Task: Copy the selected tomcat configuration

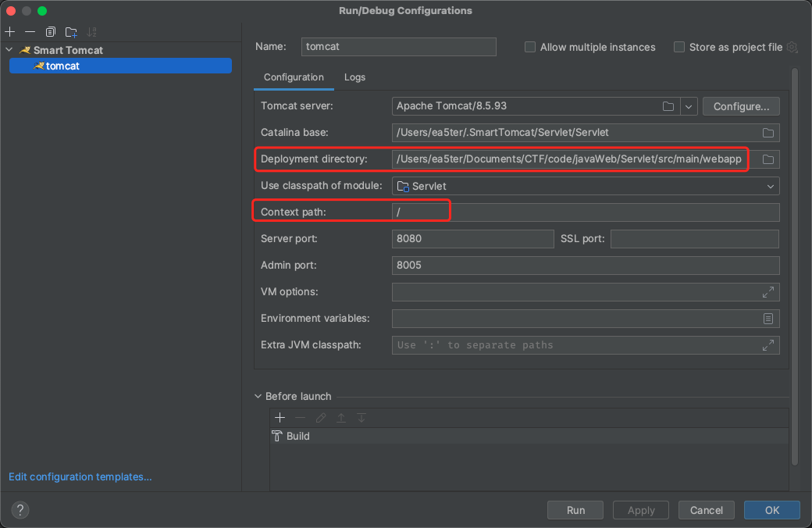Action: [51, 32]
